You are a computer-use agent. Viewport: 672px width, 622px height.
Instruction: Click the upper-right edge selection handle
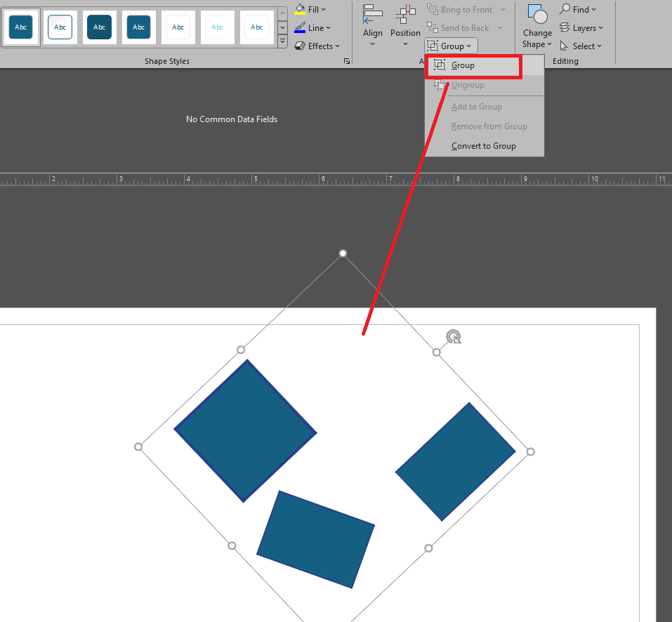436,352
